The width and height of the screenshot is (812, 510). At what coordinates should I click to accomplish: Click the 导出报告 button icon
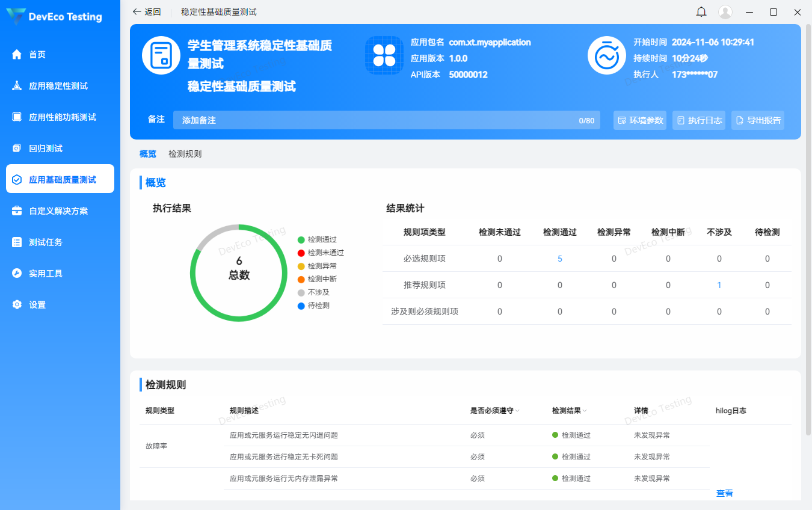[740, 120]
